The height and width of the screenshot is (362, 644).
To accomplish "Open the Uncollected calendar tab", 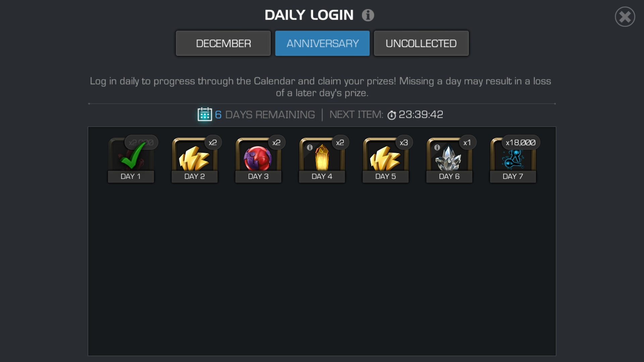I will point(421,43).
